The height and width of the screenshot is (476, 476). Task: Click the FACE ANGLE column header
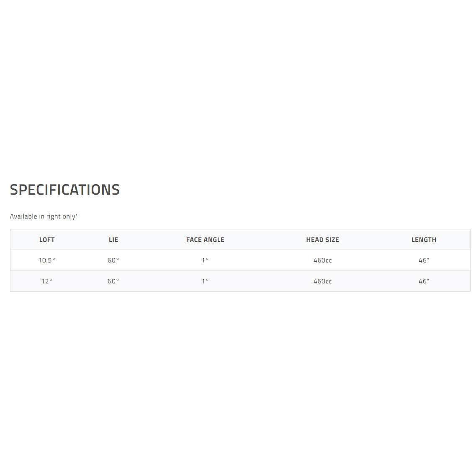pos(205,240)
